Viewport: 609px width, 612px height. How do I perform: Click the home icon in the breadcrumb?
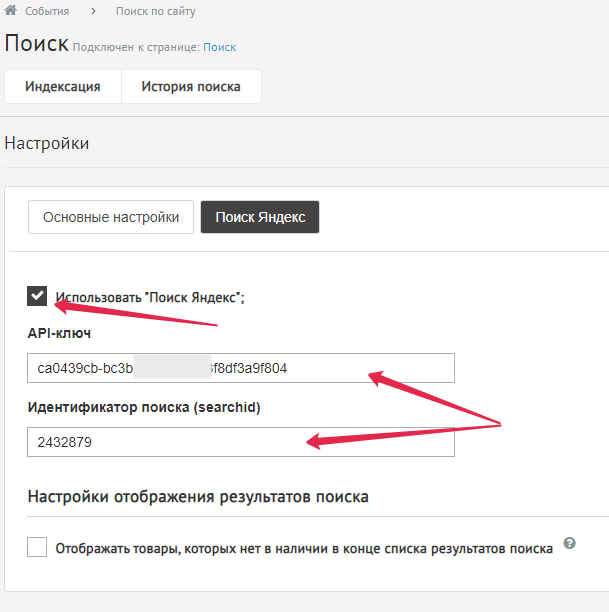pos(12,11)
